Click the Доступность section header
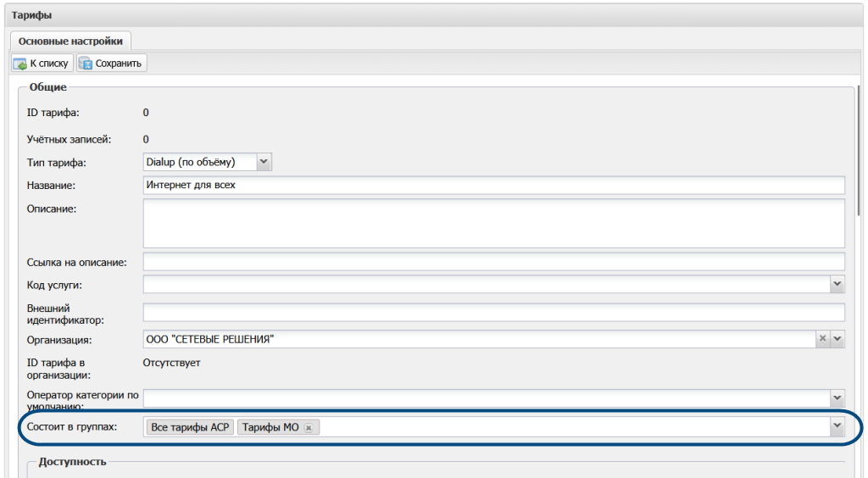The image size is (868, 478). (73, 461)
